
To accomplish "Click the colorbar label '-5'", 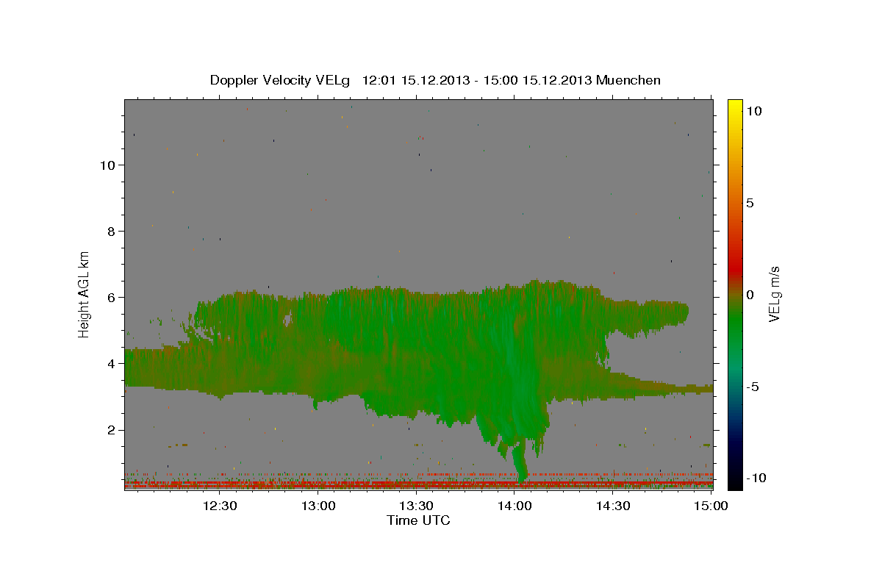I will [752, 386].
